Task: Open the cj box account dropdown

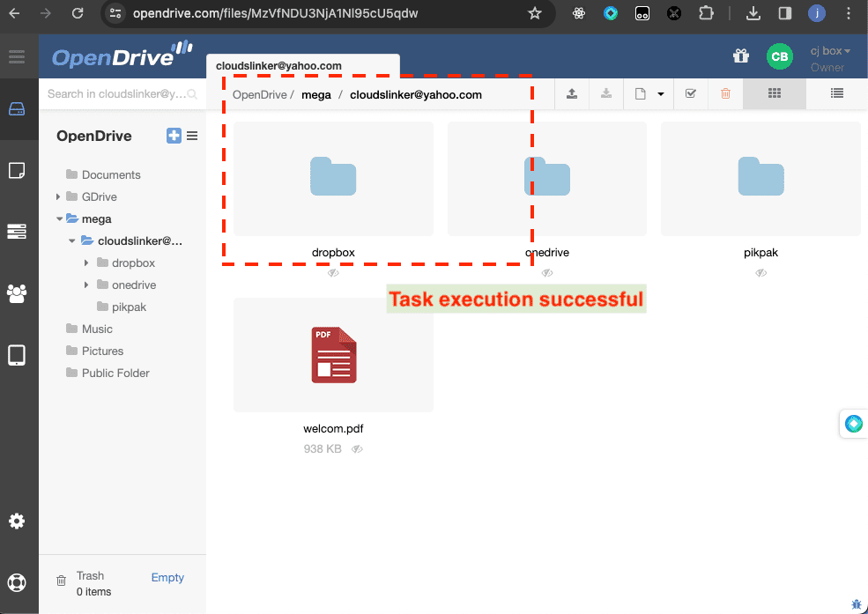Action: [830, 51]
